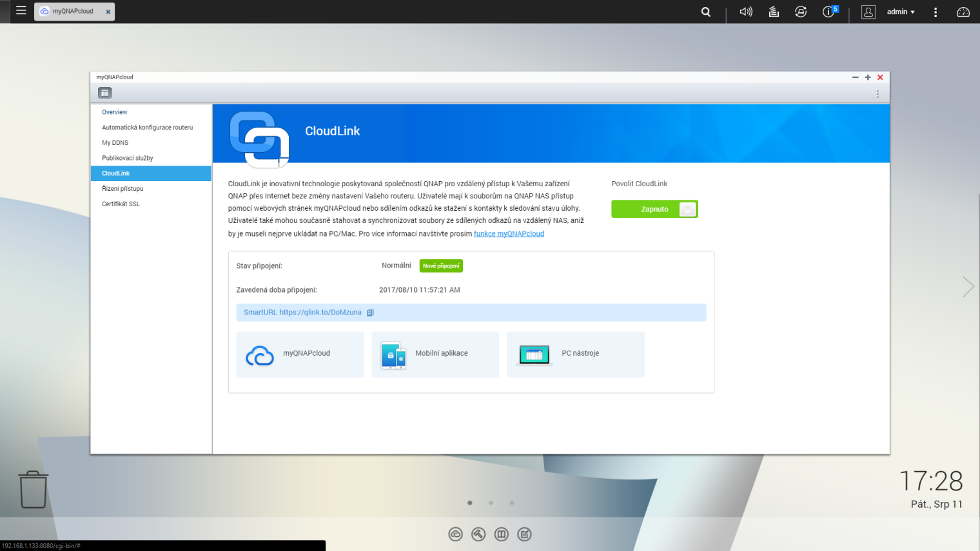This screenshot has height=551, width=980.
Task: Open the volume control speaker icon
Action: 746,12
